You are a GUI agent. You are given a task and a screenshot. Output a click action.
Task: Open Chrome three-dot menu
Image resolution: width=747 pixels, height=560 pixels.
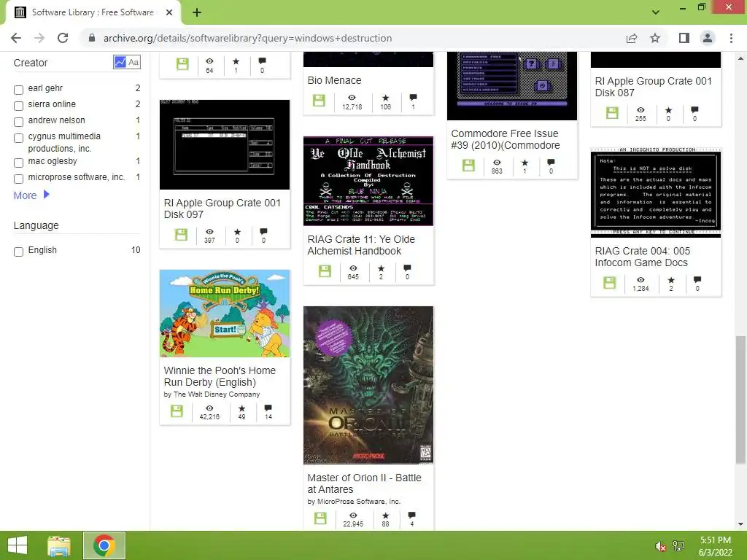click(x=731, y=38)
